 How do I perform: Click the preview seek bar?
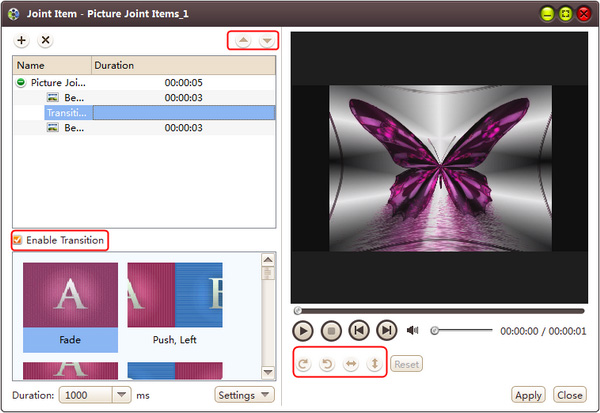click(439, 311)
